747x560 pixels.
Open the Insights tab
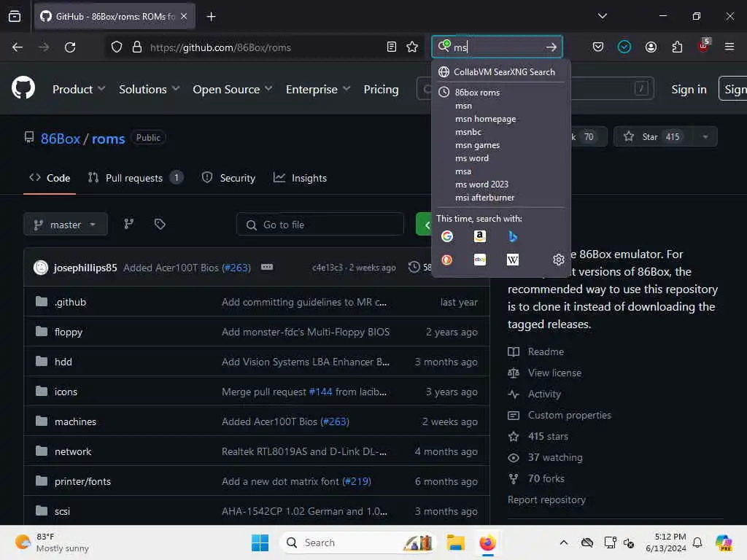(300, 178)
